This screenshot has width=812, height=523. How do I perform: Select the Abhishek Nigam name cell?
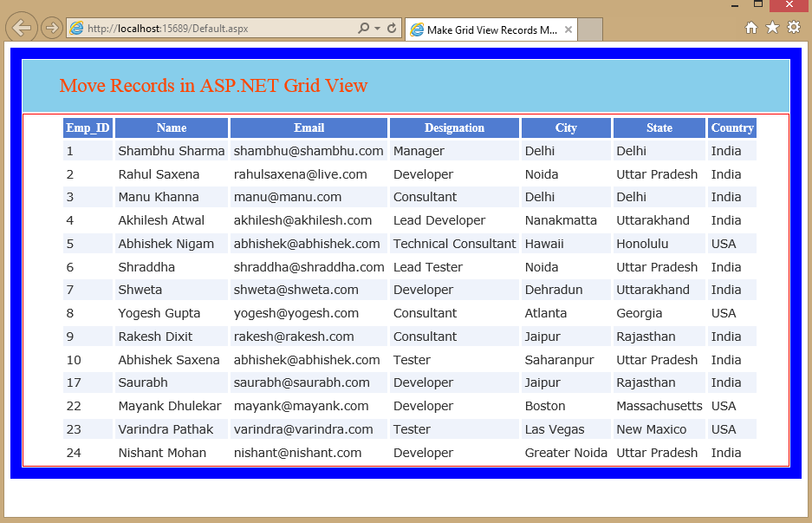[x=172, y=244]
